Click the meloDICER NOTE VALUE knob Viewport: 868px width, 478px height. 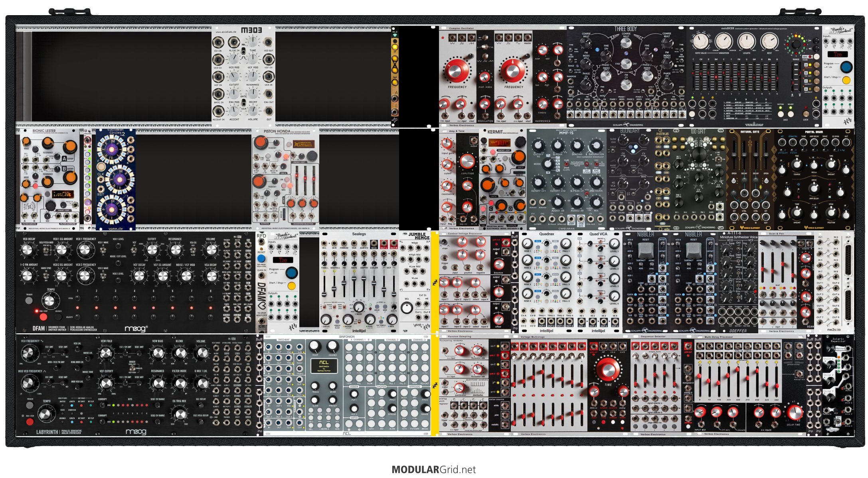[700, 41]
